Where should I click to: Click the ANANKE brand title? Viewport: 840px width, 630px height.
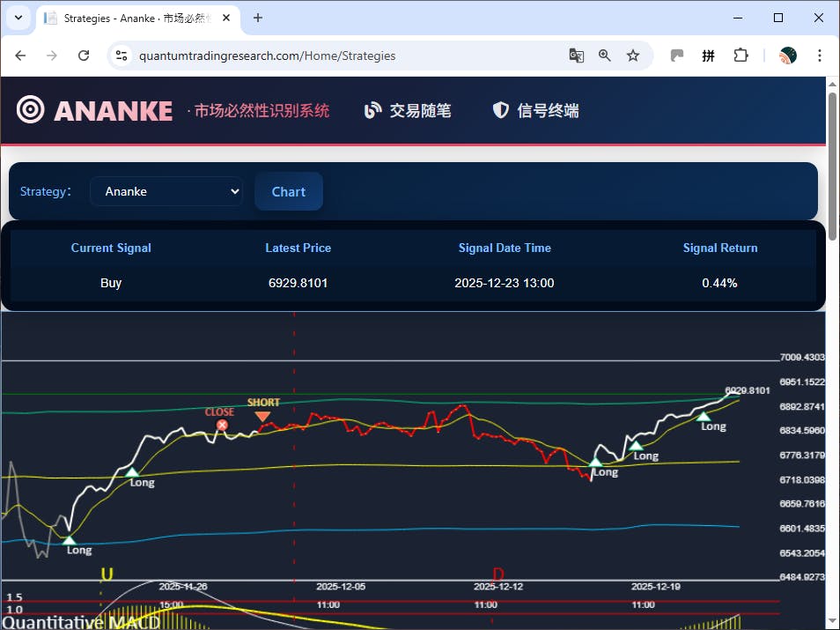pos(113,111)
